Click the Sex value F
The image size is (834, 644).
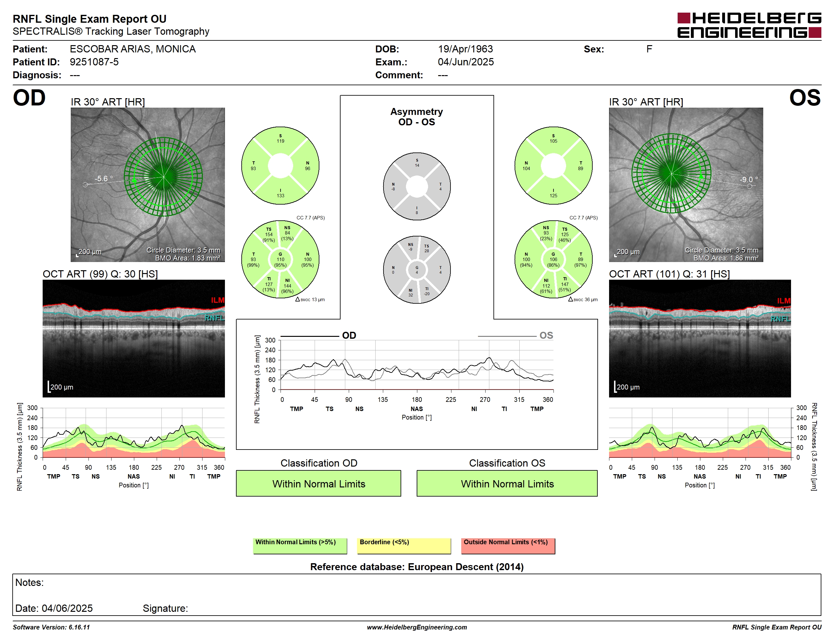(649, 49)
